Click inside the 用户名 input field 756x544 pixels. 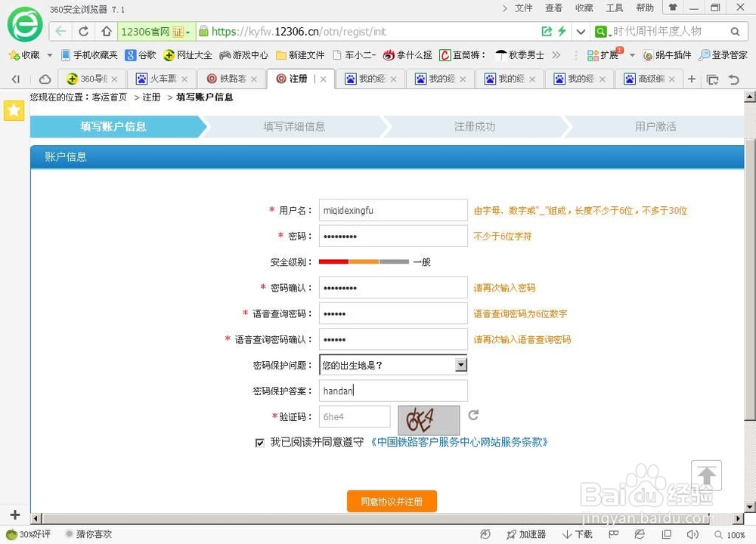click(x=393, y=210)
